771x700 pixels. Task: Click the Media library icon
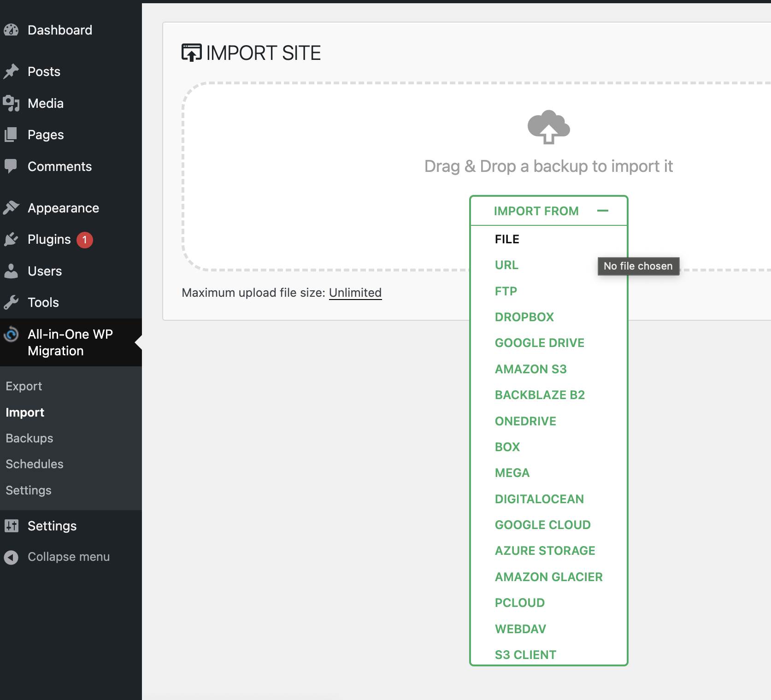click(x=11, y=103)
